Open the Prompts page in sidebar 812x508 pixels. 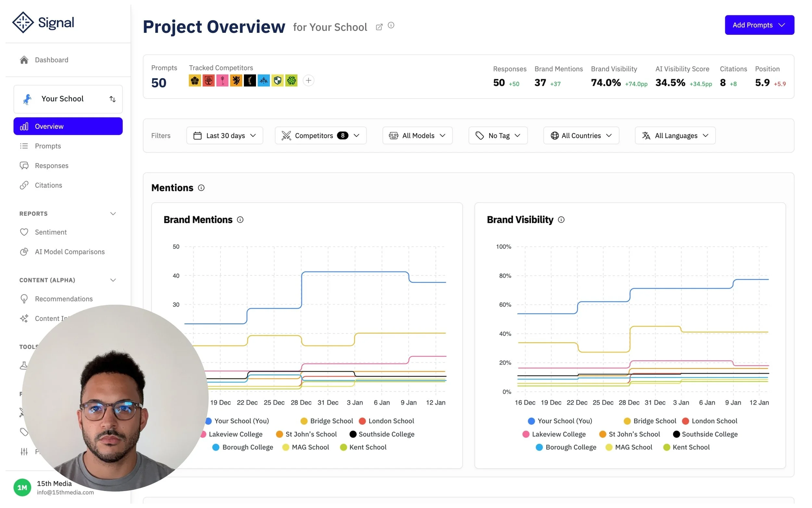[x=48, y=146]
